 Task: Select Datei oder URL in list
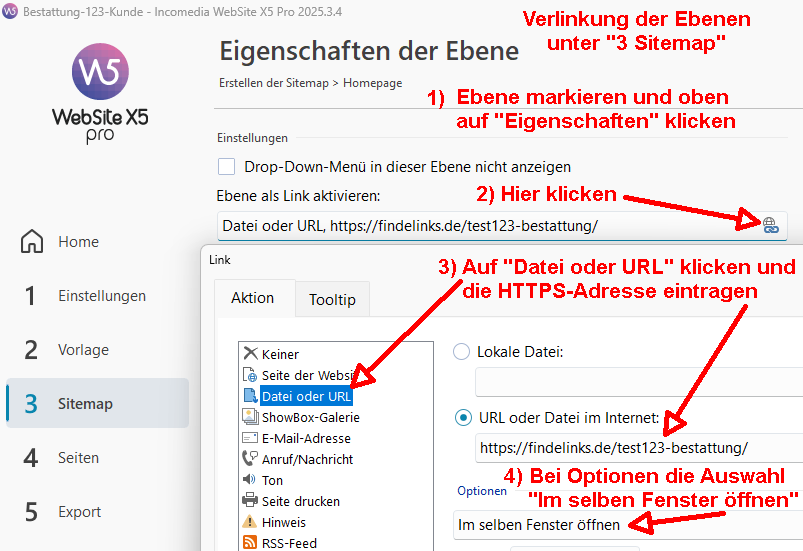306,396
